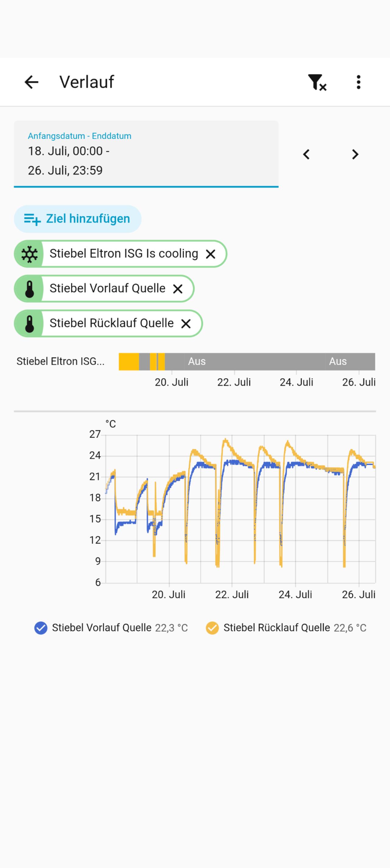Tap the back arrow next to Verlauf
This screenshot has width=390, height=868.
tap(32, 82)
